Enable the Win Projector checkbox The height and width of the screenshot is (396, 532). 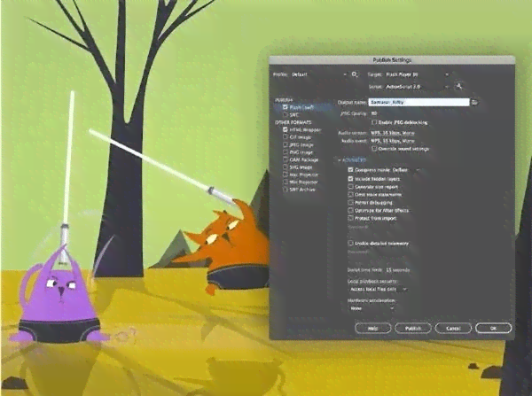(285, 182)
